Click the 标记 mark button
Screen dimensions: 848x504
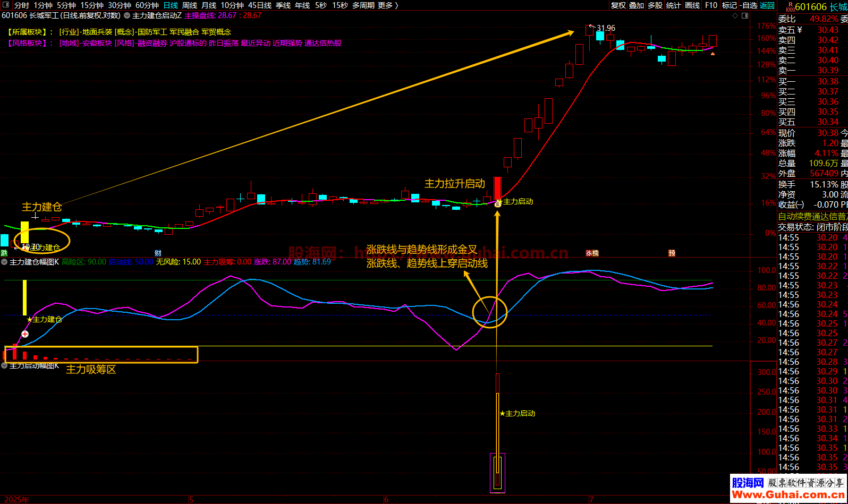[730, 5]
